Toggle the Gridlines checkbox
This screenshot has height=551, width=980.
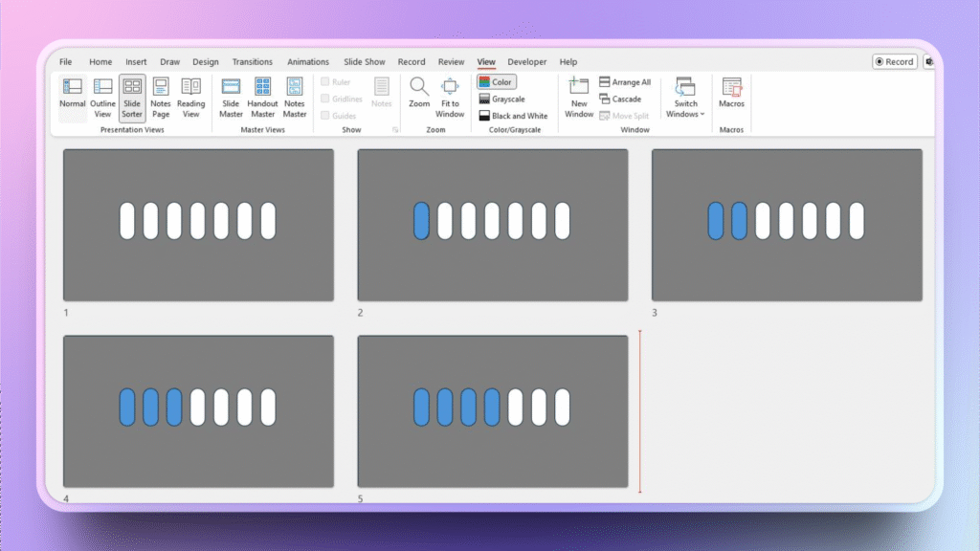(x=326, y=99)
